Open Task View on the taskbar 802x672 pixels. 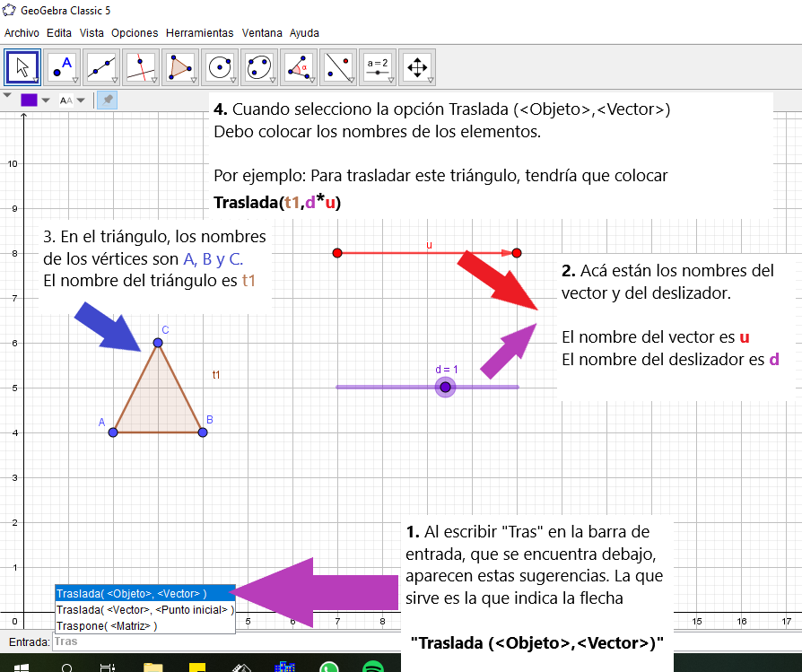coord(108,668)
